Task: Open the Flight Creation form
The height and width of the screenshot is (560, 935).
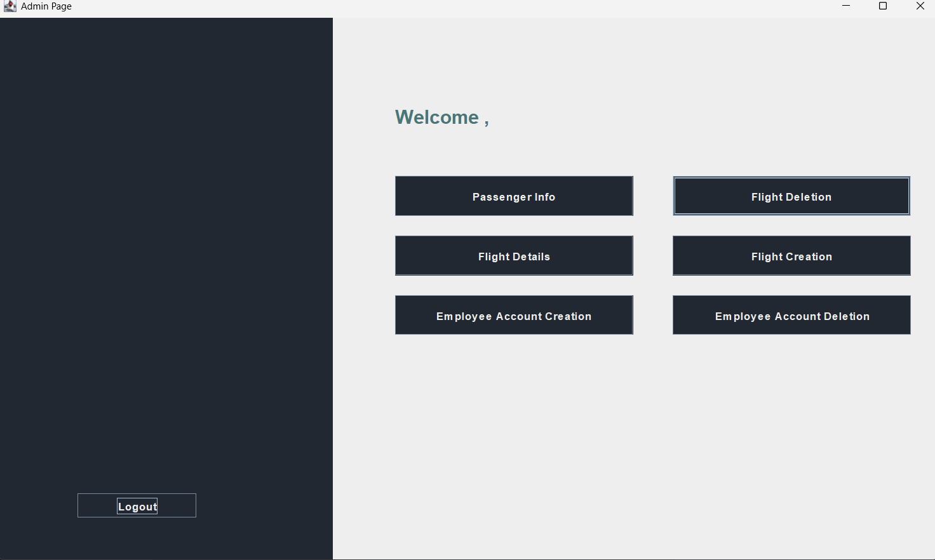Action: [791, 256]
